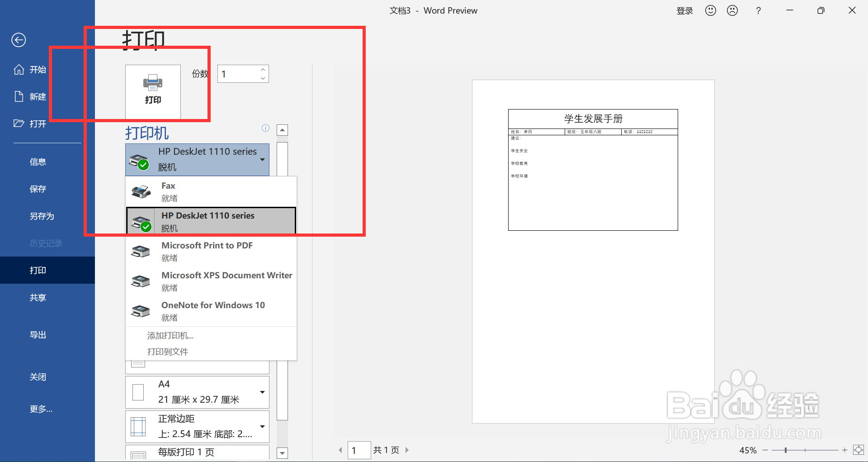Click the zoom slider handle

click(786, 450)
